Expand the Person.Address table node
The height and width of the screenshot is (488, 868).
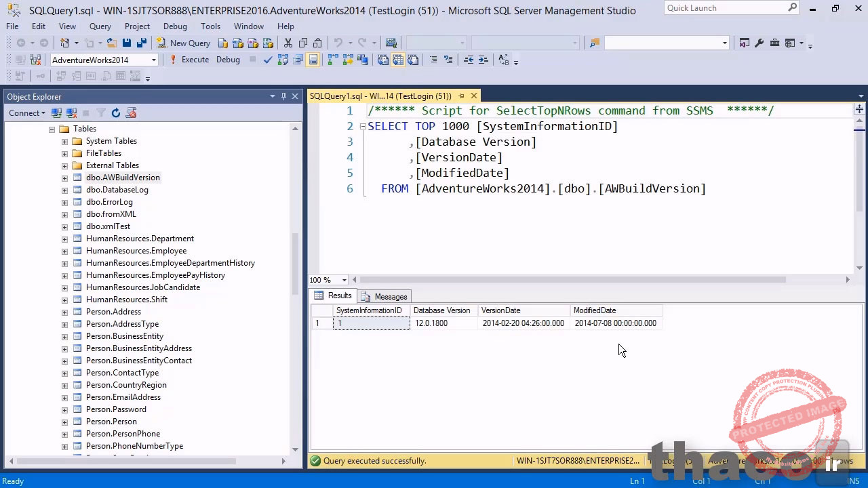pyautogui.click(x=64, y=312)
